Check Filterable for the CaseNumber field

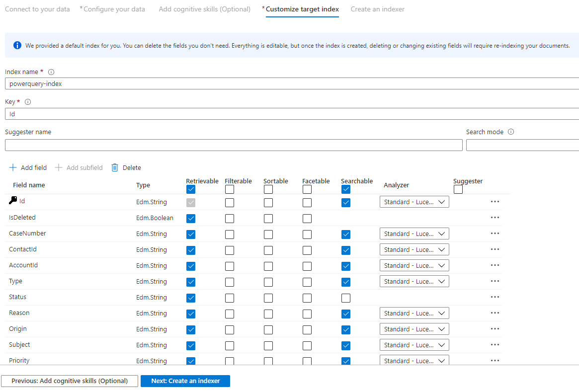coord(230,235)
